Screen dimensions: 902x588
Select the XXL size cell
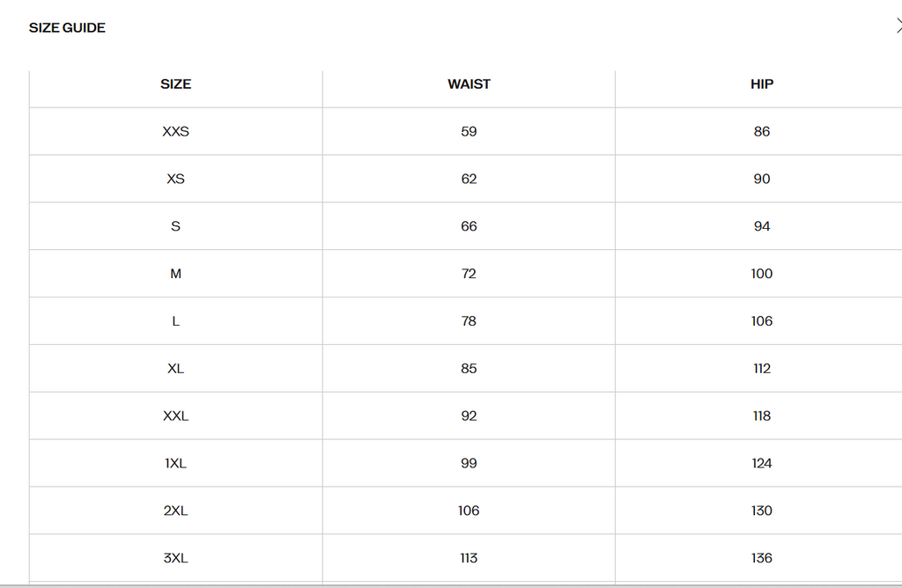[x=175, y=416]
